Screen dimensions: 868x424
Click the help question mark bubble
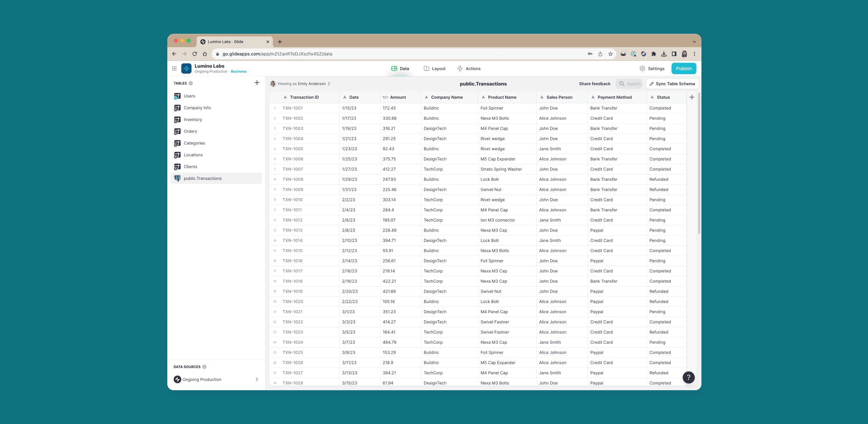pos(689,378)
